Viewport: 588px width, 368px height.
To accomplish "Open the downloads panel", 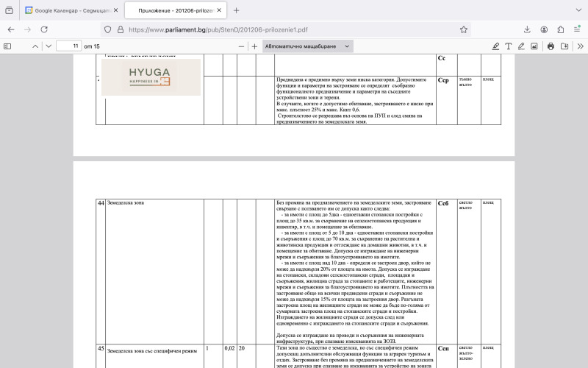I will coord(527,29).
